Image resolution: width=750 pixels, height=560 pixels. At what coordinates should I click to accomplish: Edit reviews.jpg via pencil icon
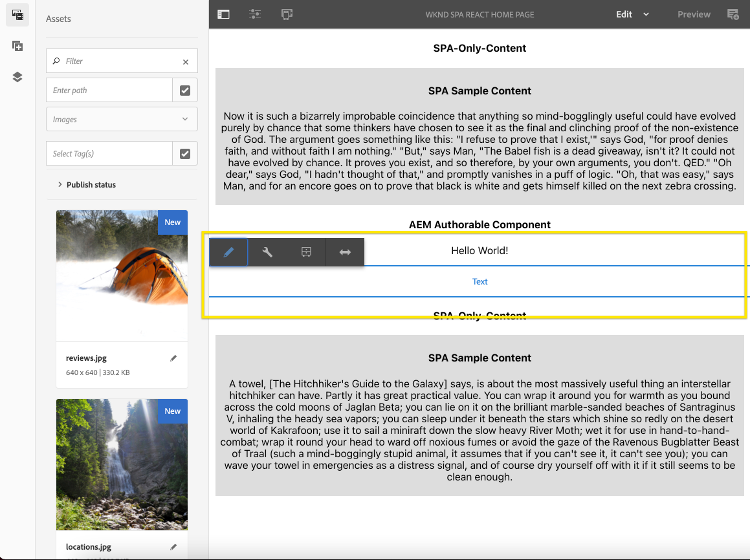click(x=173, y=358)
